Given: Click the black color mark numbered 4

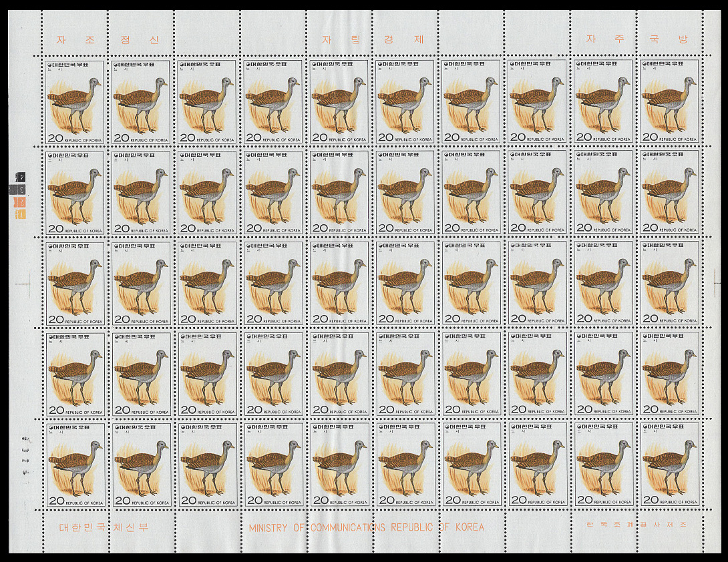Looking at the screenshot, I should click(x=20, y=177).
